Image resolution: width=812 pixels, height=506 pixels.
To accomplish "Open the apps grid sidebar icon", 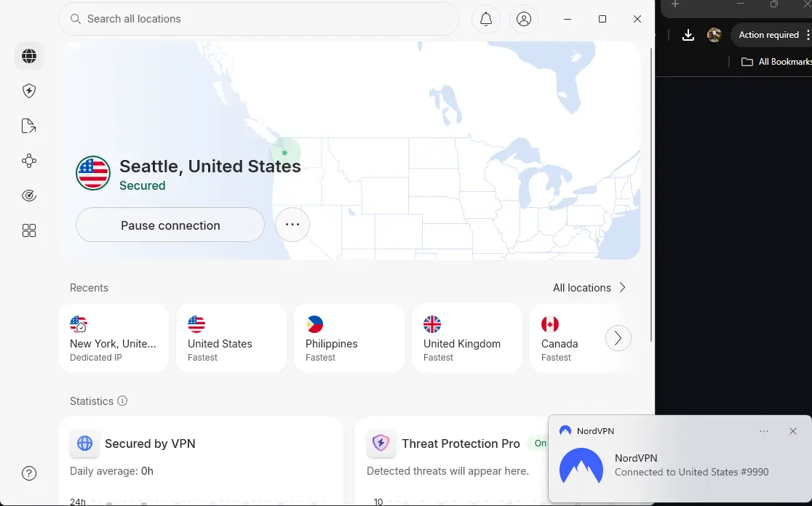I will [x=29, y=230].
